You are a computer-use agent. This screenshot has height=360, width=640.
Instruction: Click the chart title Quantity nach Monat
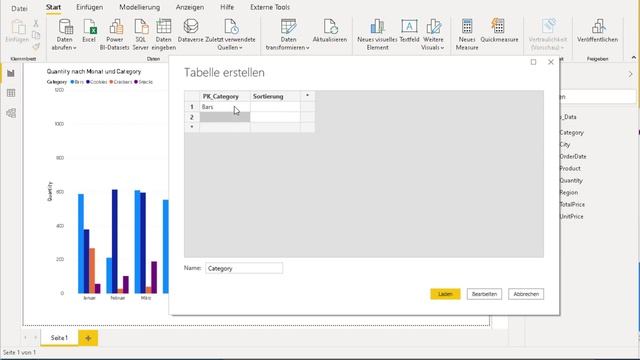click(94, 71)
